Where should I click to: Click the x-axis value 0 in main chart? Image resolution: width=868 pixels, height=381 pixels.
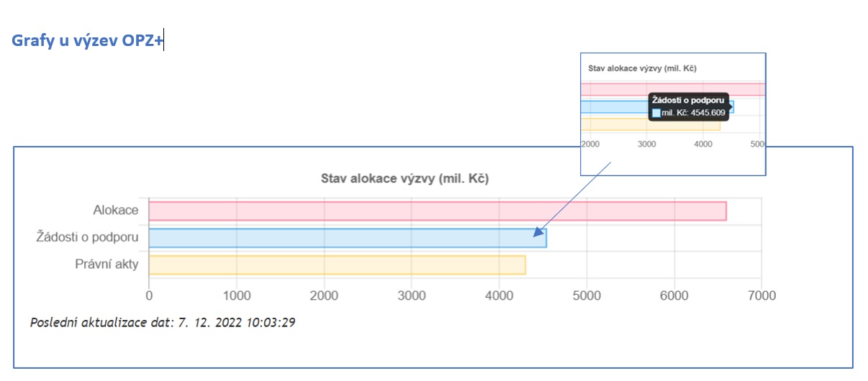pyautogui.click(x=149, y=295)
